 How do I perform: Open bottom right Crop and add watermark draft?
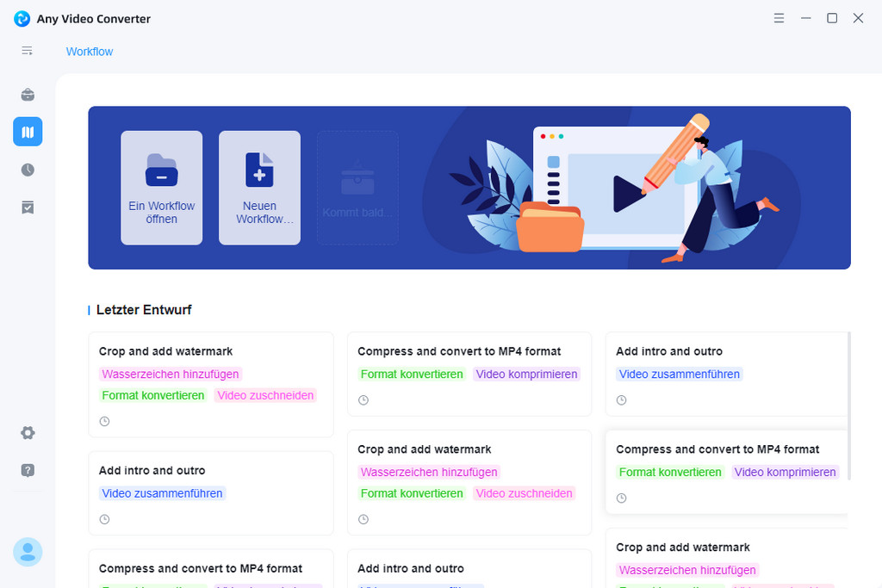tap(726, 558)
